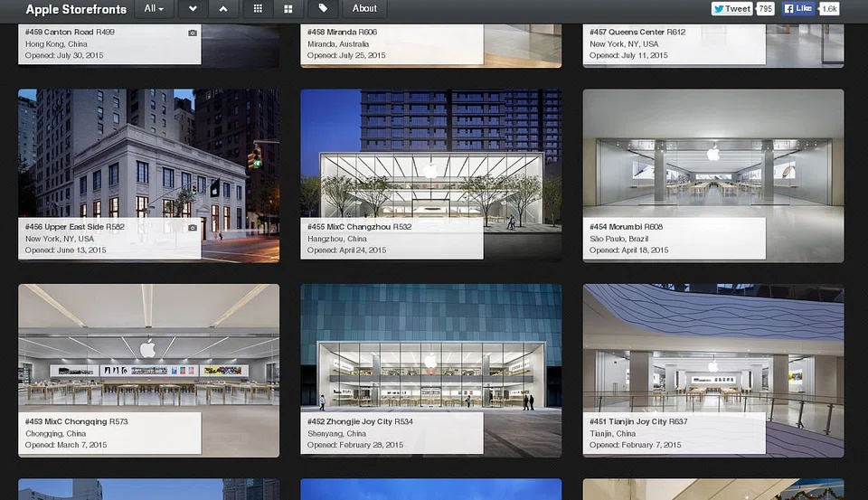Screen dimensions: 868x500
Task: Open the Upper East Side store photo
Action: (x=148, y=154)
